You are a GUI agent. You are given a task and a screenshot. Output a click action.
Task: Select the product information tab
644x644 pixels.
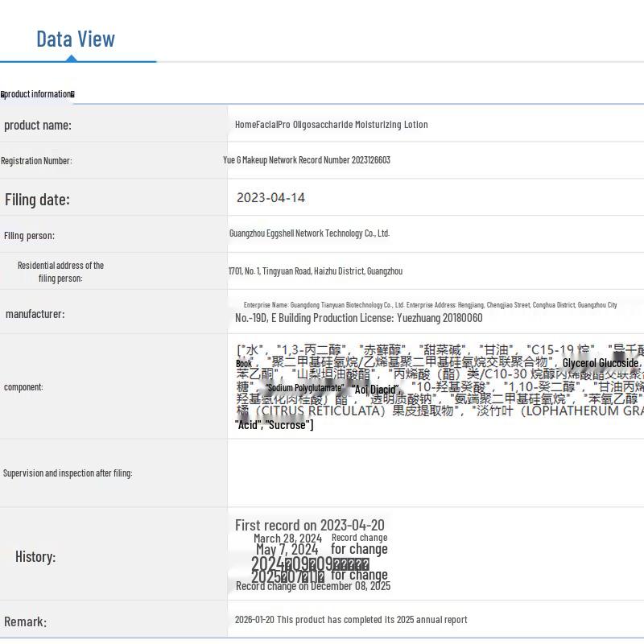[x=37, y=94]
